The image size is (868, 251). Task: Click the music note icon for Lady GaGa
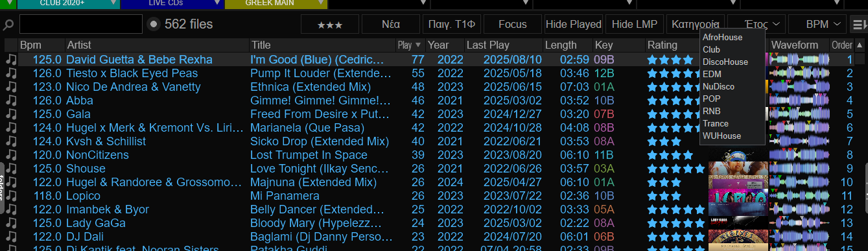[x=11, y=222]
